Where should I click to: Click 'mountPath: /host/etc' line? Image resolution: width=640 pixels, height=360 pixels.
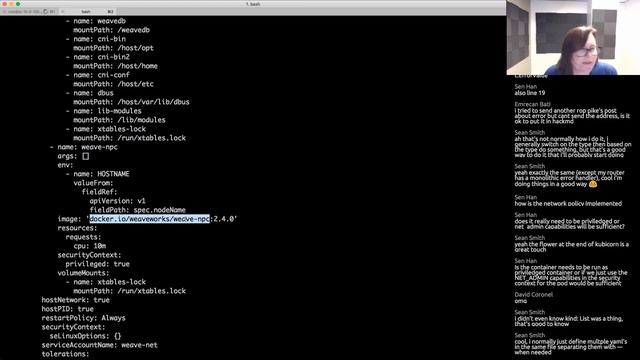coord(113,84)
